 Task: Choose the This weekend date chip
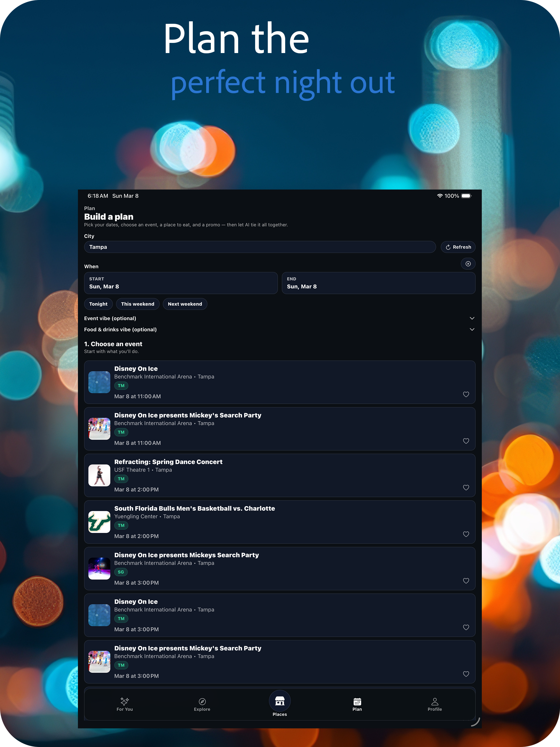[138, 304]
